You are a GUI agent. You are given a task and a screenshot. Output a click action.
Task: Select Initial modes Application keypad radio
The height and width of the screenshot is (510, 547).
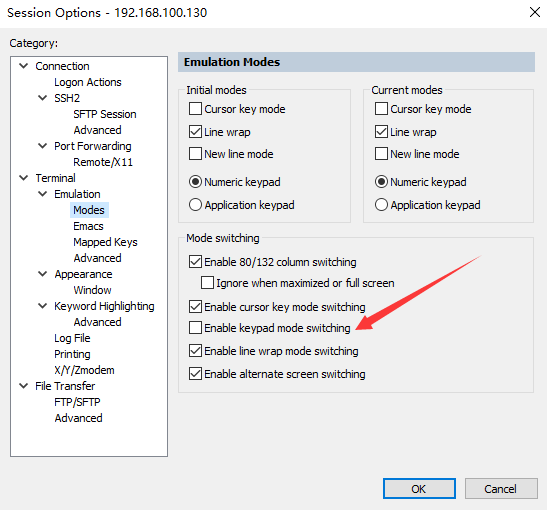pos(195,205)
